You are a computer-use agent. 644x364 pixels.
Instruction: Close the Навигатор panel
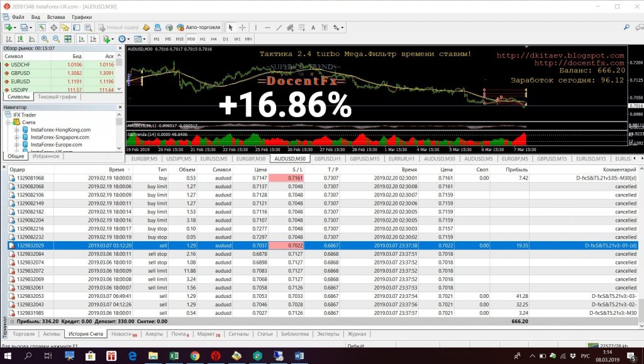pos(120,107)
